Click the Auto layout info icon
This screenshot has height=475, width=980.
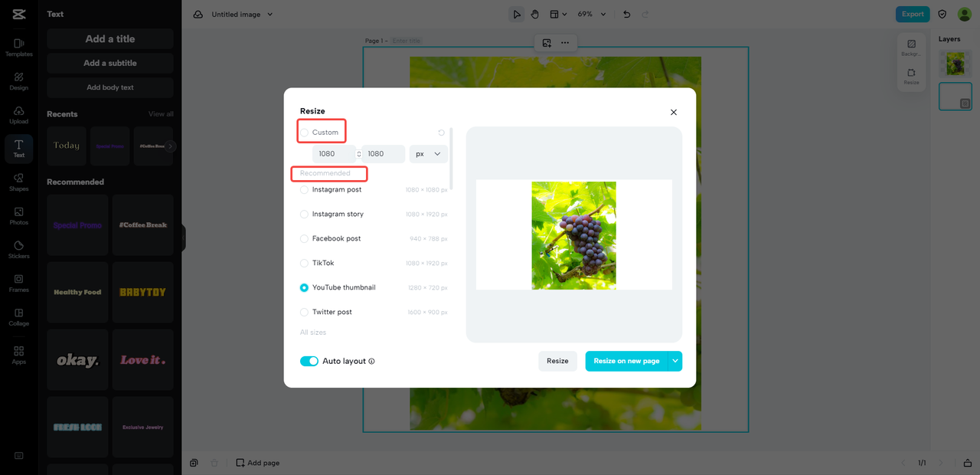(x=371, y=361)
